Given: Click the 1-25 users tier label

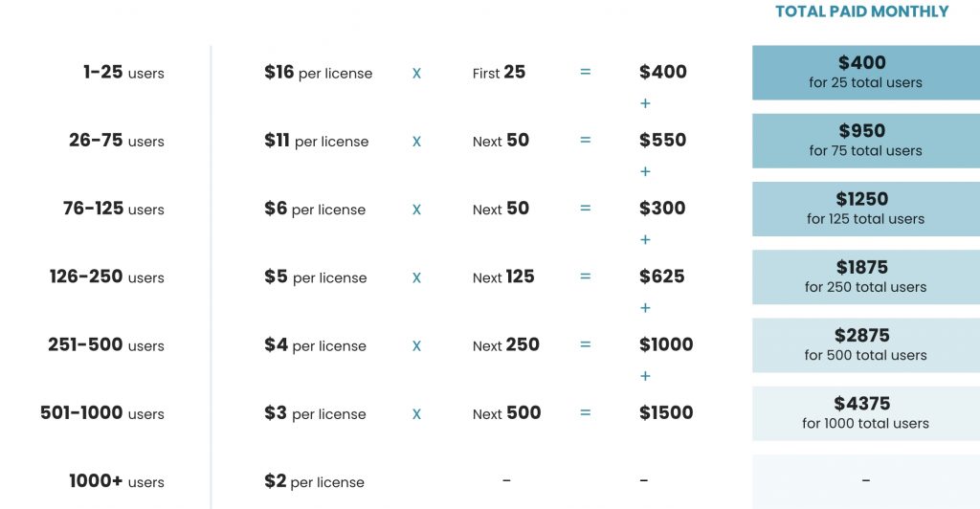Looking at the screenshot, I should point(123,73).
